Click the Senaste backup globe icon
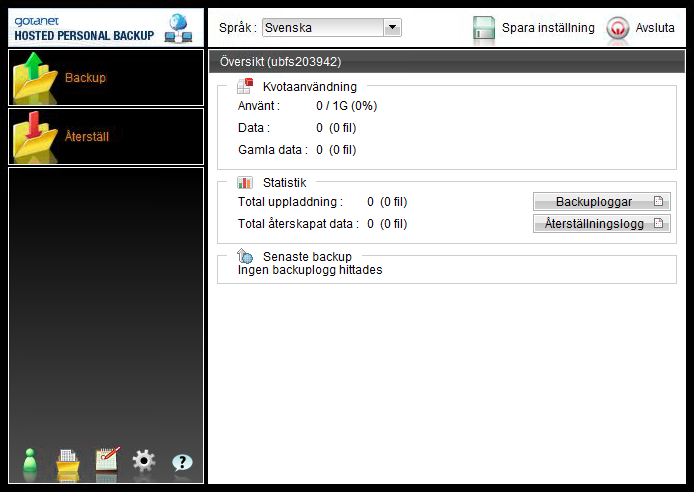 pos(245,256)
